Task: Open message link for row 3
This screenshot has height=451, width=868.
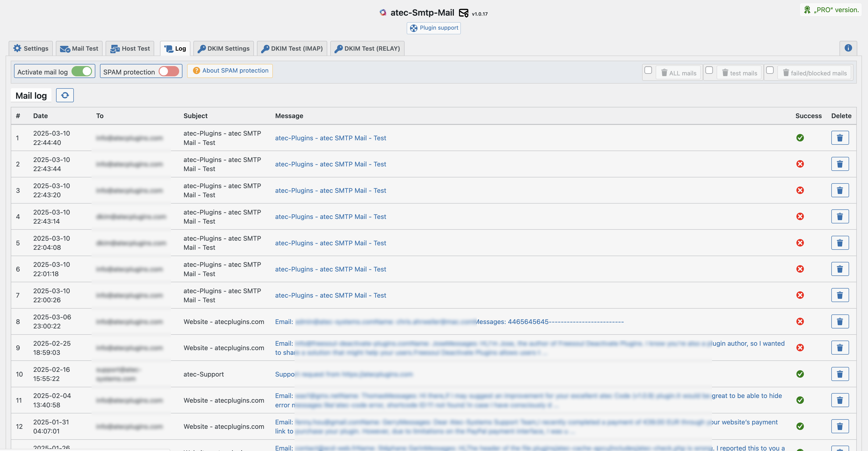Action: (330, 191)
